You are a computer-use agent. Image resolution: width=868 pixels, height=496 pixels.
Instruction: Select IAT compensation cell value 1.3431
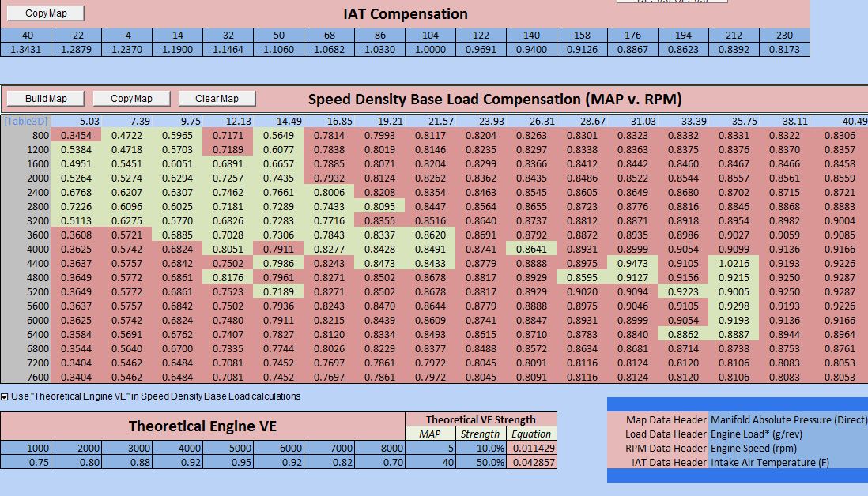click(x=25, y=50)
